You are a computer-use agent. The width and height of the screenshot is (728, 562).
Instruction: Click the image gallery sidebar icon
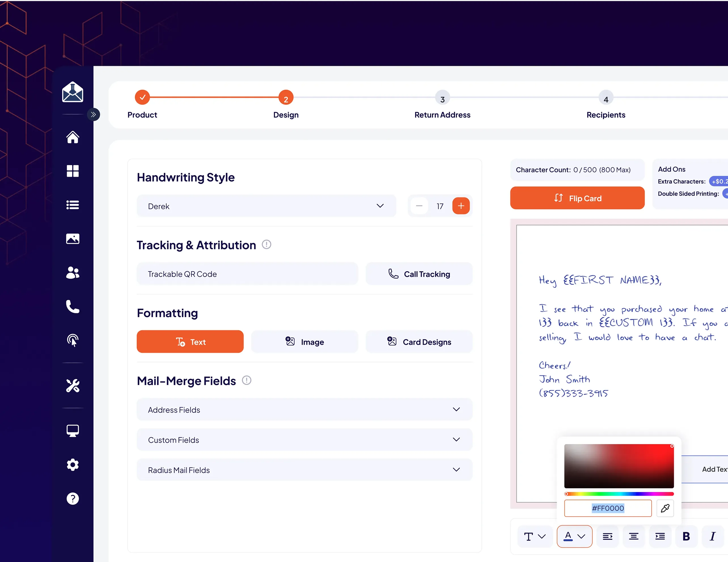coord(72,239)
